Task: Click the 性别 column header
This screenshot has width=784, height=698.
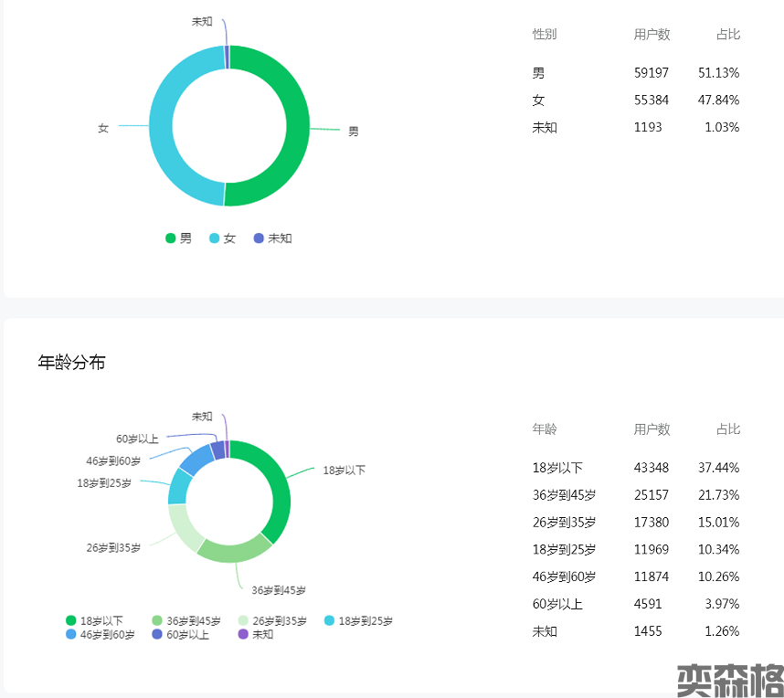Action: pyautogui.click(x=545, y=35)
